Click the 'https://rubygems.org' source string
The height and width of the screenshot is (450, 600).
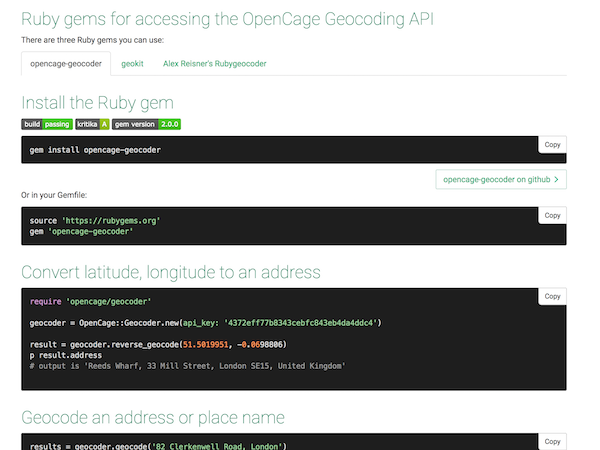pos(111,221)
